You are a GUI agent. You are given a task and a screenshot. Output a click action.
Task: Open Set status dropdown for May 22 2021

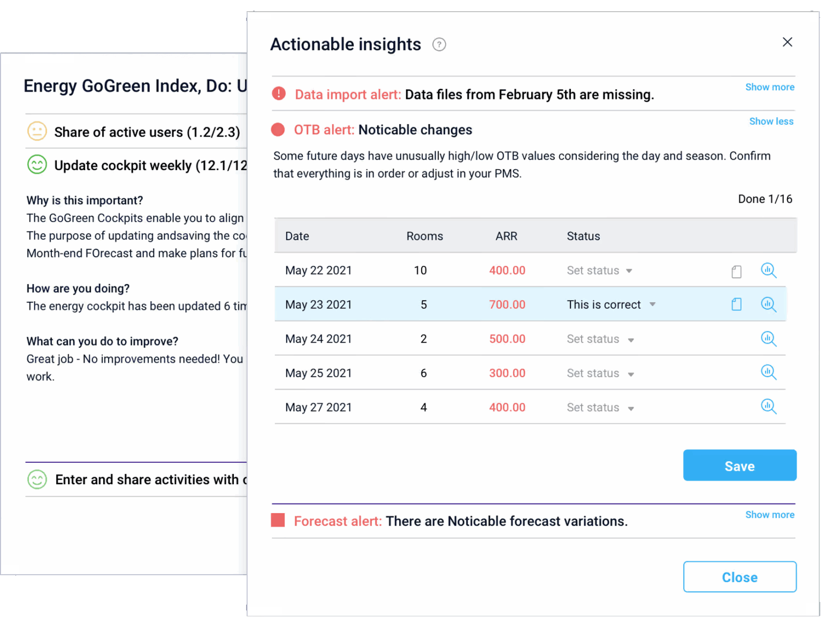(599, 271)
